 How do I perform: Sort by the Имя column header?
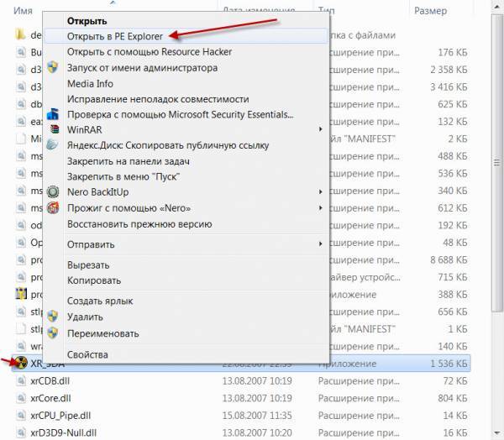[x=23, y=11]
